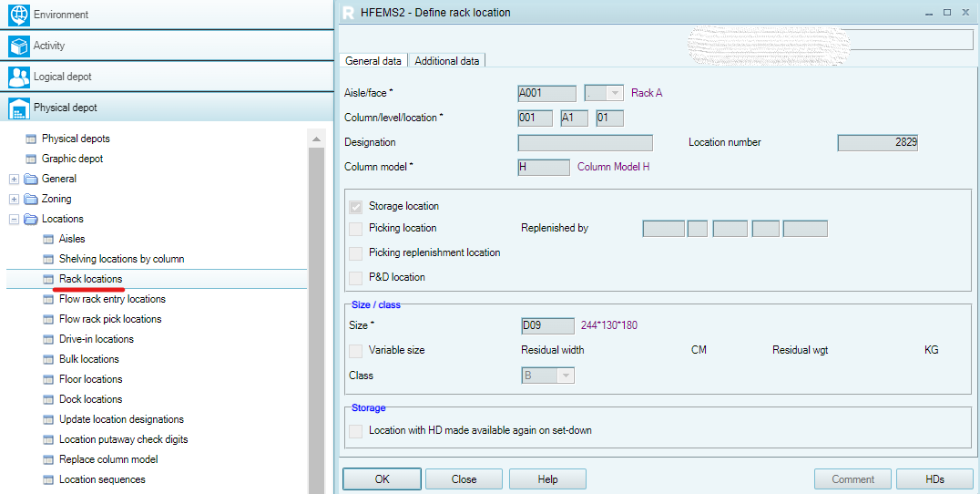The image size is (980, 494).
Task: Click the Physical depots table icon
Action: pyautogui.click(x=31, y=139)
